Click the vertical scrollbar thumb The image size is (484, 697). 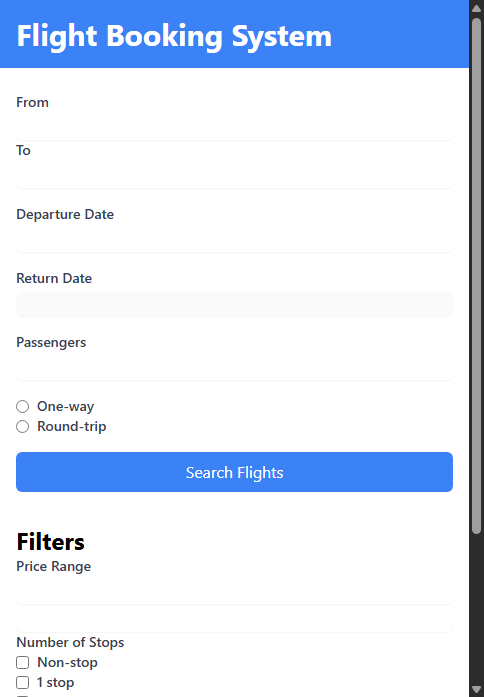pos(476,276)
